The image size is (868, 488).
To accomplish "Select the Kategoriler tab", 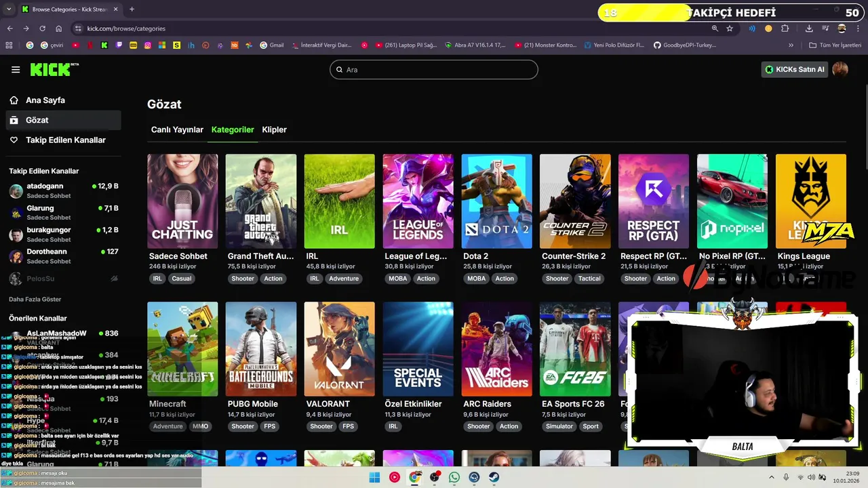I will pyautogui.click(x=233, y=129).
